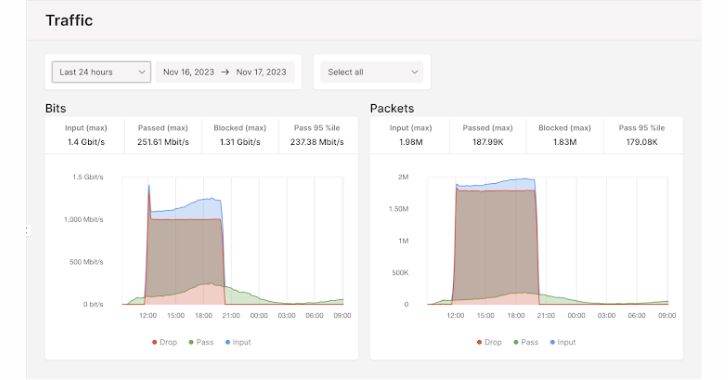Screen dimensions: 728x380
Task: Select the Packets Blocked (max) 1.83M stat
Action: pos(565,135)
